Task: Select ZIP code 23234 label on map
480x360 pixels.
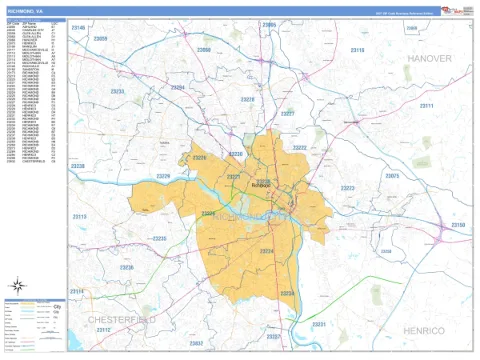Action: (287, 294)
